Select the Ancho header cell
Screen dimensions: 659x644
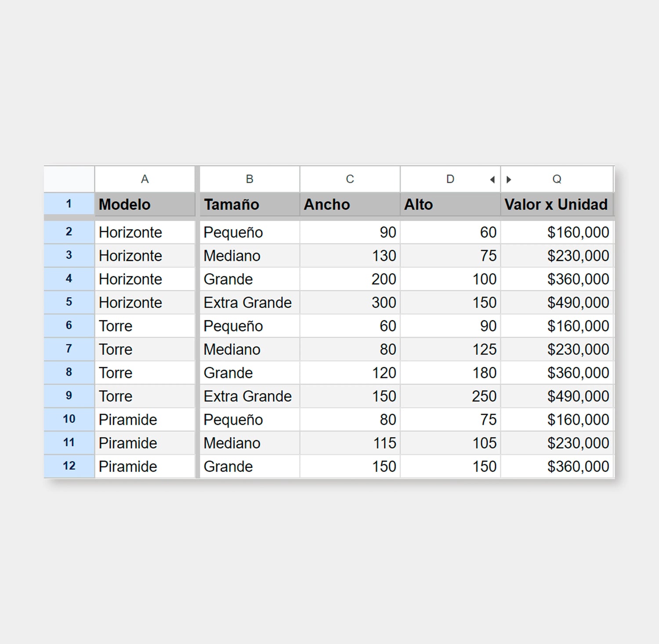(x=350, y=205)
